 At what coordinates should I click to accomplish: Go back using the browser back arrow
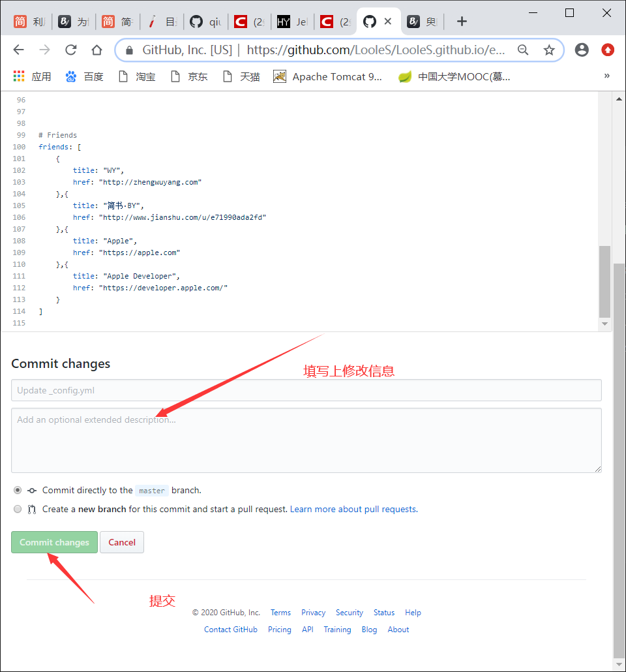(x=18, y=50)
